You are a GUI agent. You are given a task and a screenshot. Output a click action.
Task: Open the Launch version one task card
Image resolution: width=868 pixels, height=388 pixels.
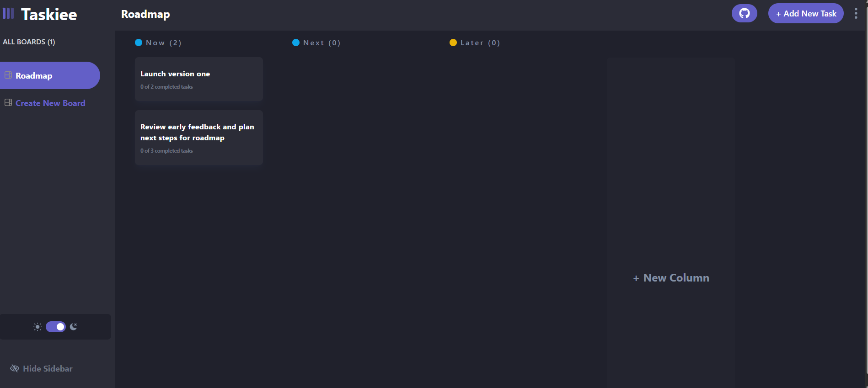tap(198, 79)
